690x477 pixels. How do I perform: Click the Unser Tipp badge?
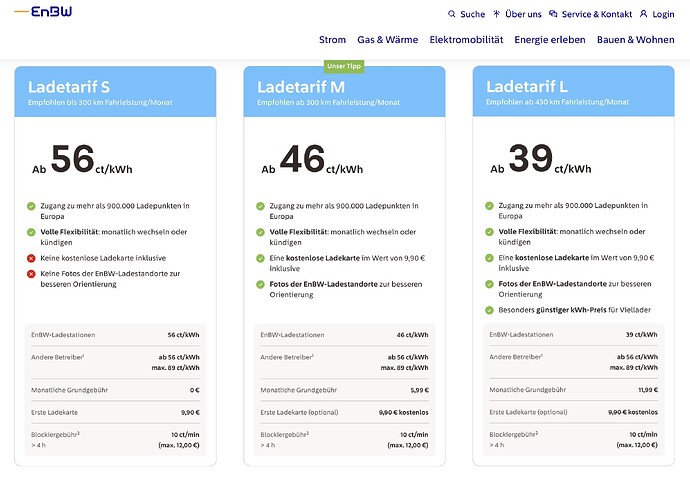click(344, 66)
